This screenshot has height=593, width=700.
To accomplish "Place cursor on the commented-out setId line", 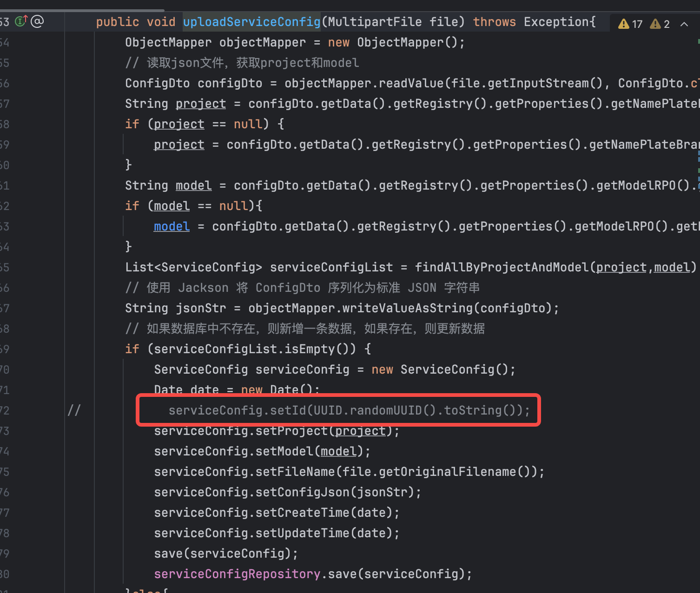I will 349,410.
